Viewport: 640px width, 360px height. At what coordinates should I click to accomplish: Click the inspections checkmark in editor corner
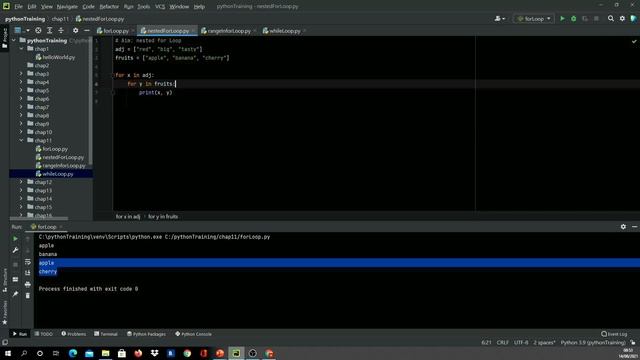(634, 41)
